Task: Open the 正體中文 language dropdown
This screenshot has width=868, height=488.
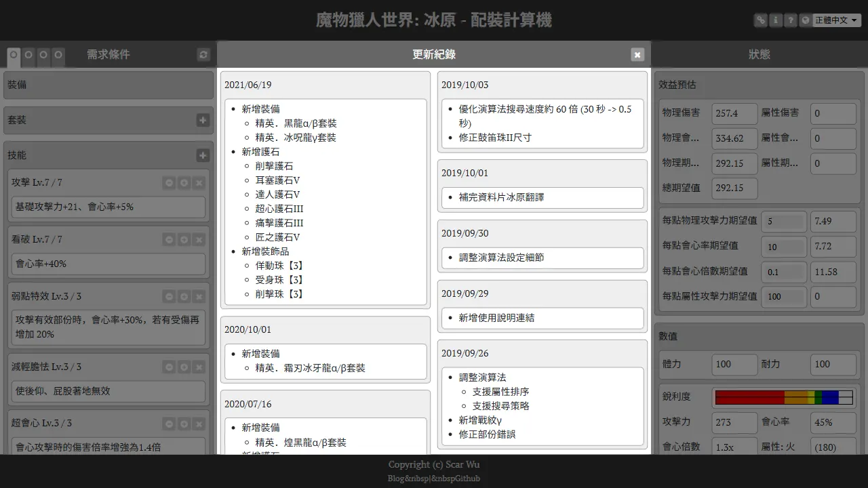Action: point(837,20)
